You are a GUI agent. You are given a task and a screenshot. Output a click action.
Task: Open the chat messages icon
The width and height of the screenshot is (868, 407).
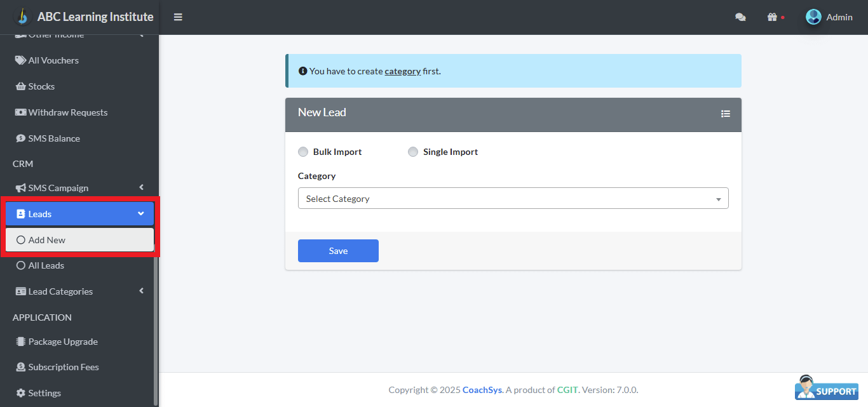(740, 17)
